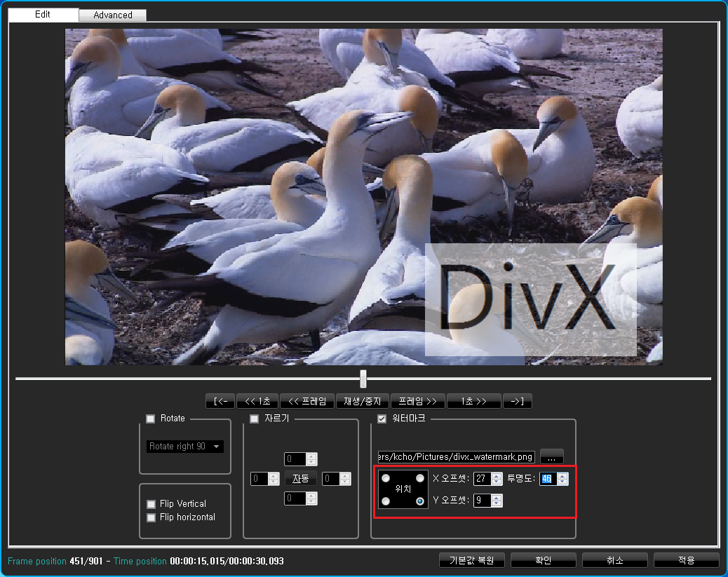
Task: Click the bottom crop stepper arrows
Action: click(311, 498)
